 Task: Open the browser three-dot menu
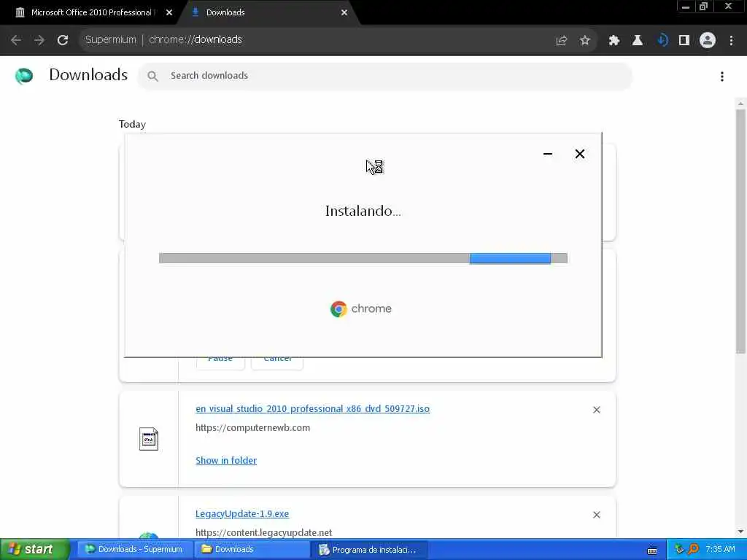tap(731, 41)
